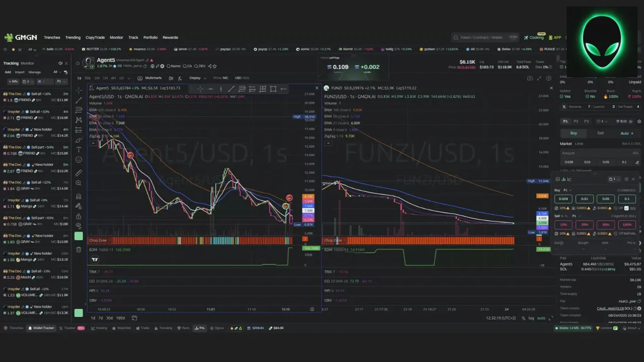Select the 1s chart interval

pos(79,78)
